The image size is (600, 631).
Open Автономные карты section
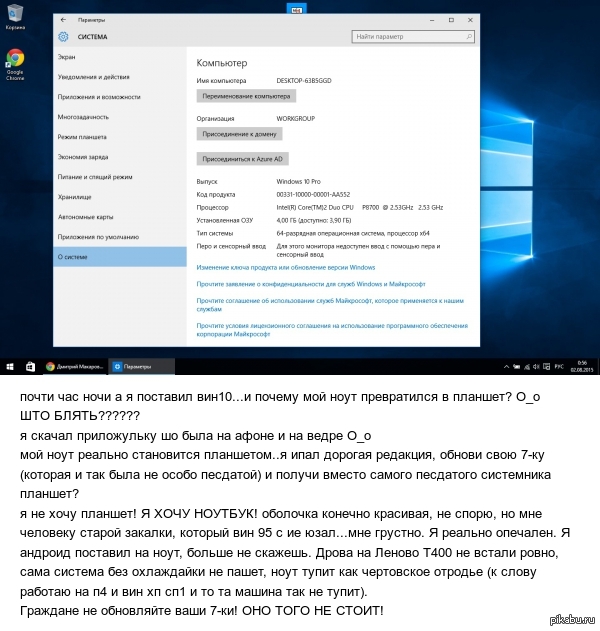(x=120, y=217)
